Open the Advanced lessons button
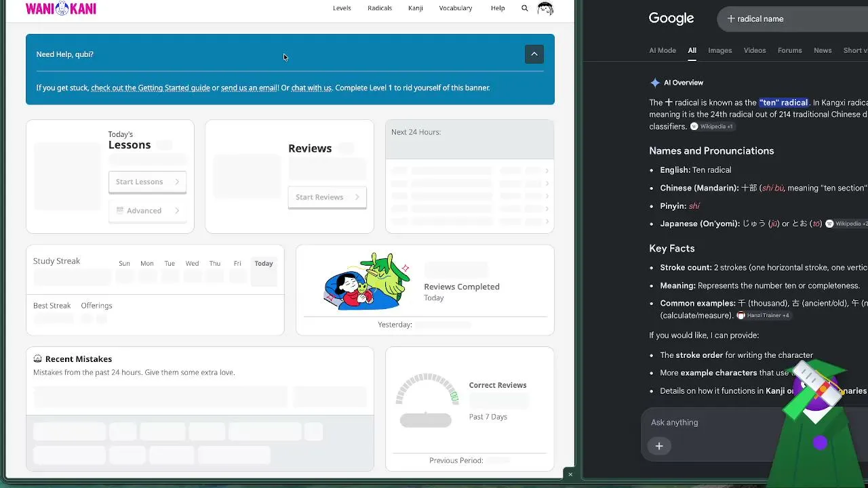This screenshot has width=868, height=488. pyautogui.click(x=147, y=211)
